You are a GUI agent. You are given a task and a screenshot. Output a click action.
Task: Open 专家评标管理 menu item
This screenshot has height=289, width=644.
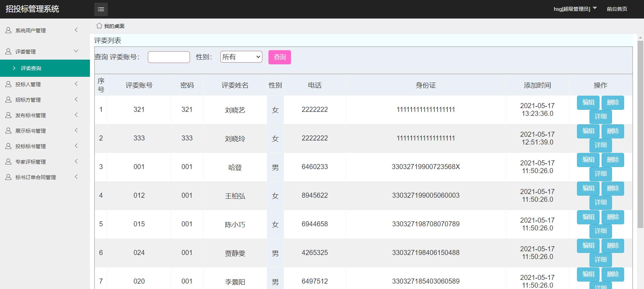(x=45, y=162)
